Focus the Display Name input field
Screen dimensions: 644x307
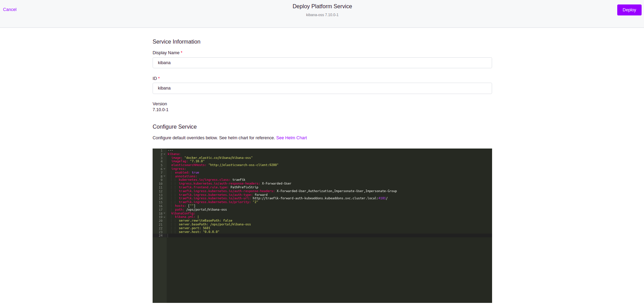point(322,63)
